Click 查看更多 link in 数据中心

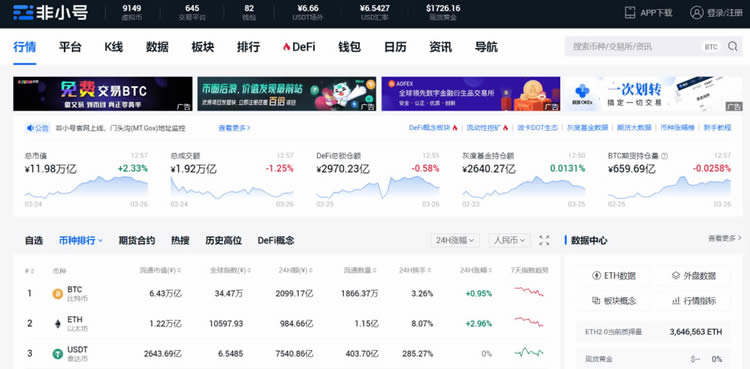725,238
